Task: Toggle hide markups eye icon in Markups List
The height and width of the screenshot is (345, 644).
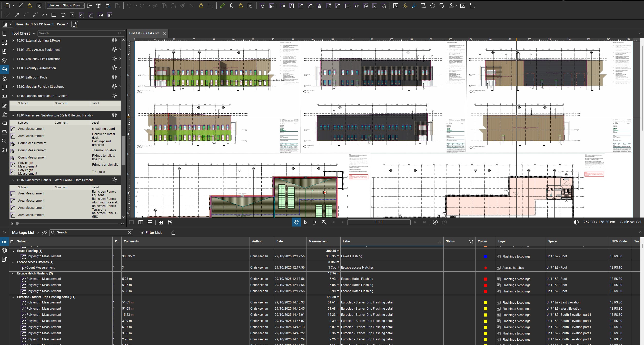Action: 45,233
